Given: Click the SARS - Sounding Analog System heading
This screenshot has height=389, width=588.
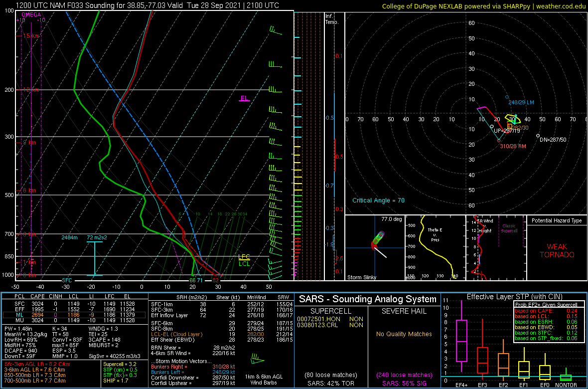Looking at the screenshot, I should point(368,299).
